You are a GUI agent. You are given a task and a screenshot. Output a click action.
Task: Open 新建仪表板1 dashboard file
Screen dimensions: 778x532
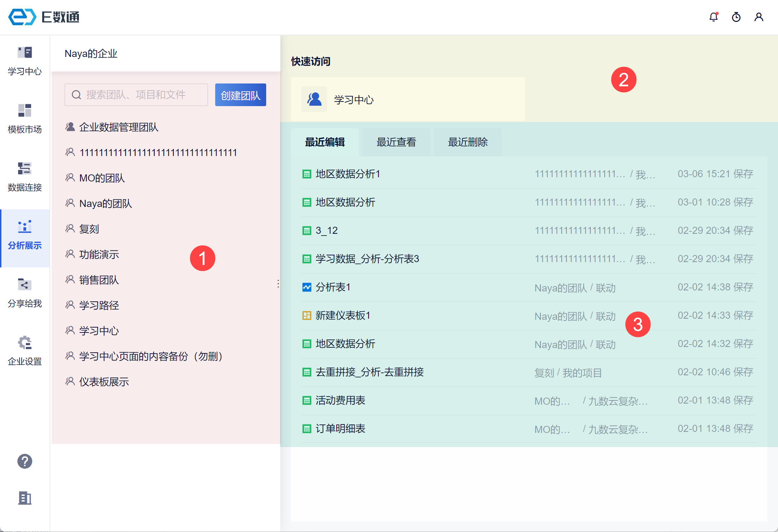point(343,316)
